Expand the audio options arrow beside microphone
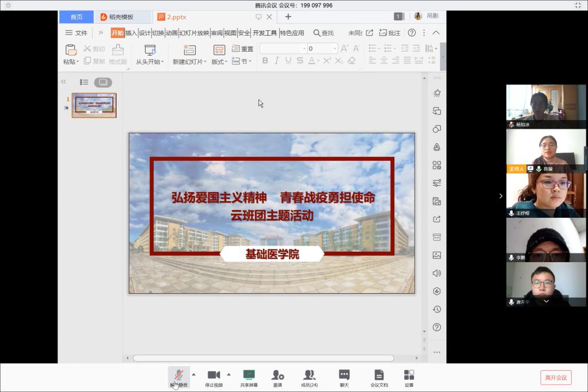 (x=194, y=374)
